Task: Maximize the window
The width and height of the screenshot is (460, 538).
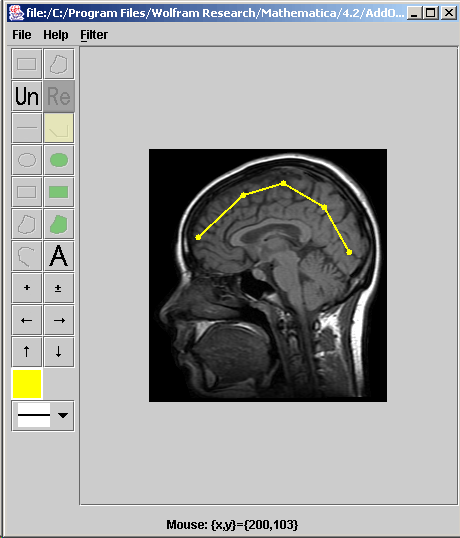Action: [431, 13]
